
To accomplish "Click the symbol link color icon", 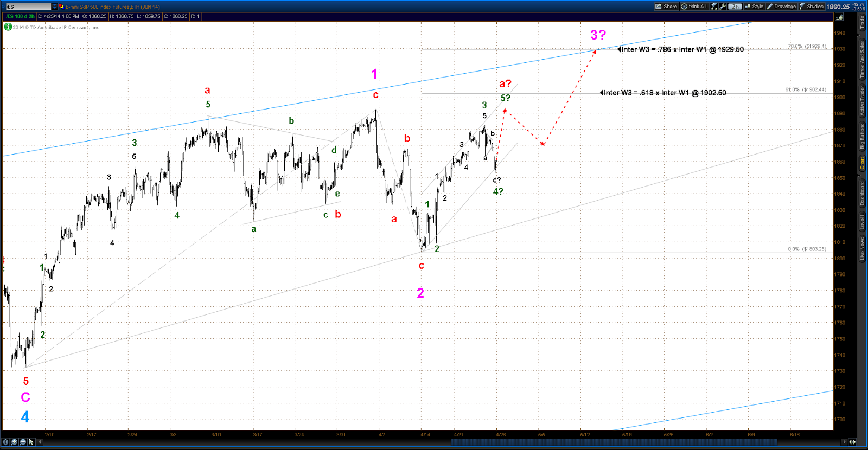I will pyautogui.click(x=61, y=7).
